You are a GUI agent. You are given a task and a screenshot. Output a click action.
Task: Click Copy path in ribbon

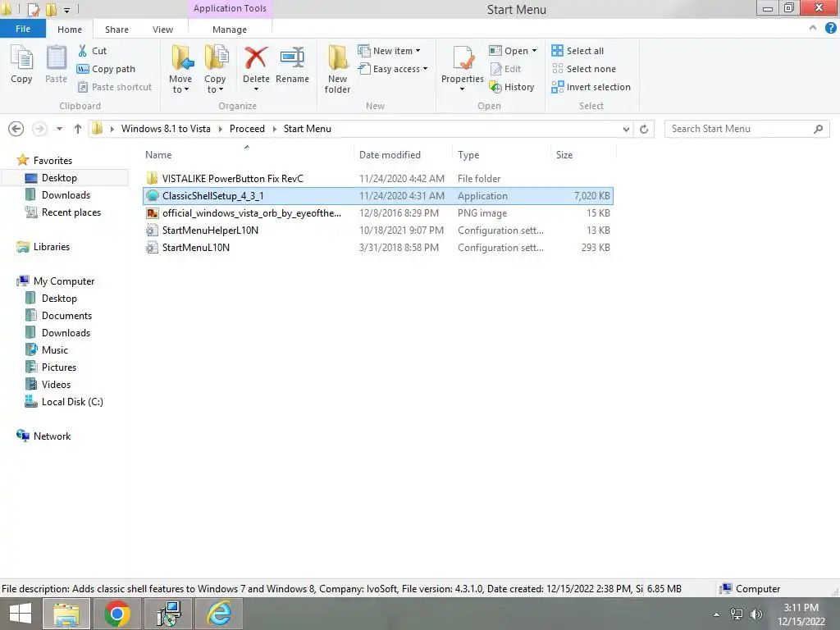click(x=106, y=69)
